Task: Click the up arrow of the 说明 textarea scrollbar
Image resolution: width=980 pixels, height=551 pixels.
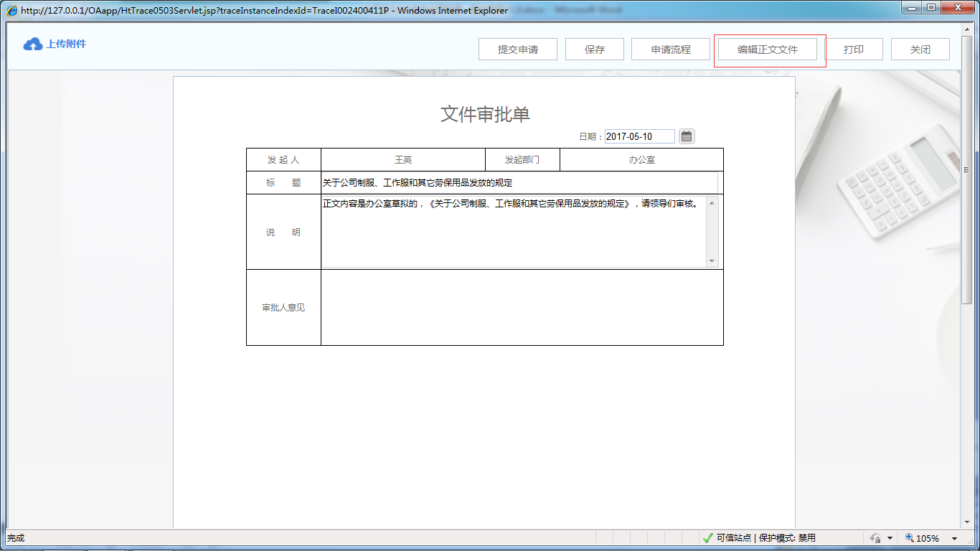Action: [711, 204]
